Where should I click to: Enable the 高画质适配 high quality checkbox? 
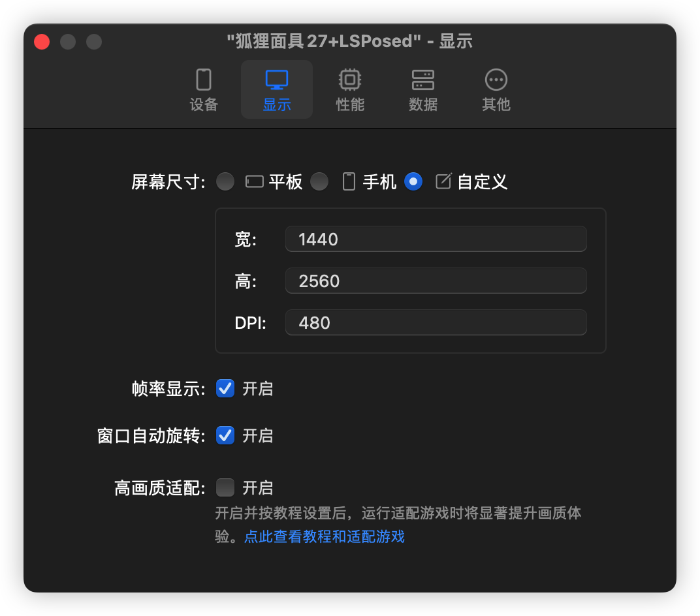[225, 487]
